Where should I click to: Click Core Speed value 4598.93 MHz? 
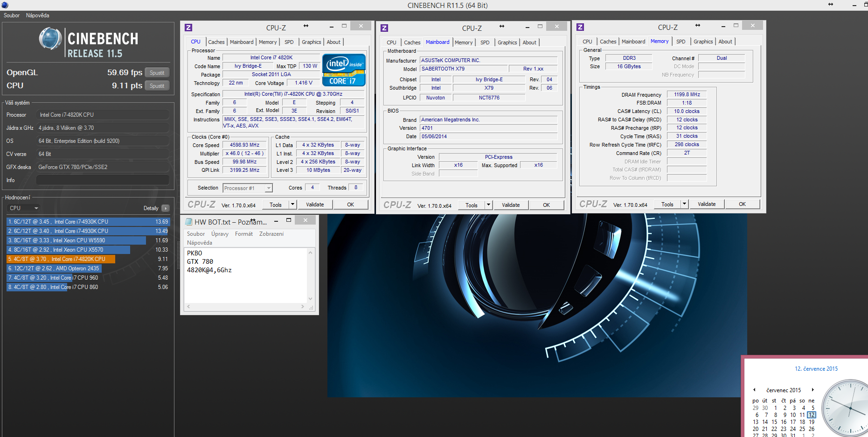[244, 145]
